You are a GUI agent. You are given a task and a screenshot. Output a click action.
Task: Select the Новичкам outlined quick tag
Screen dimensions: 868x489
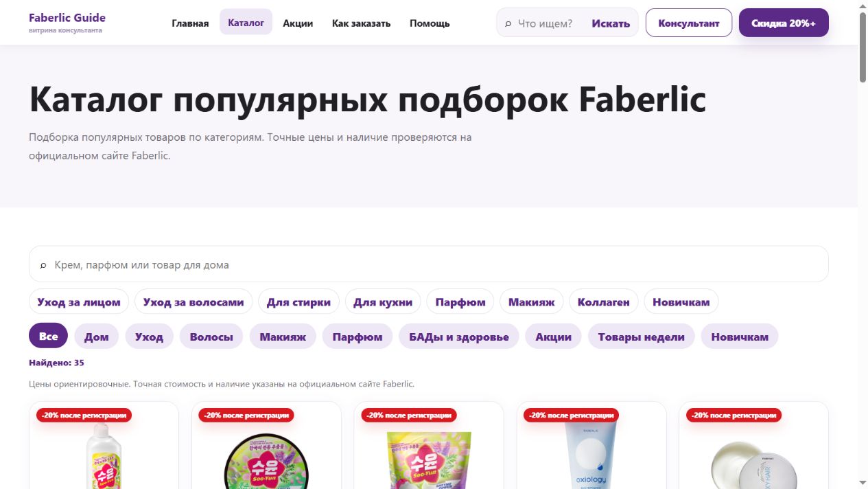pyautogui.click(x=681, y=302)
